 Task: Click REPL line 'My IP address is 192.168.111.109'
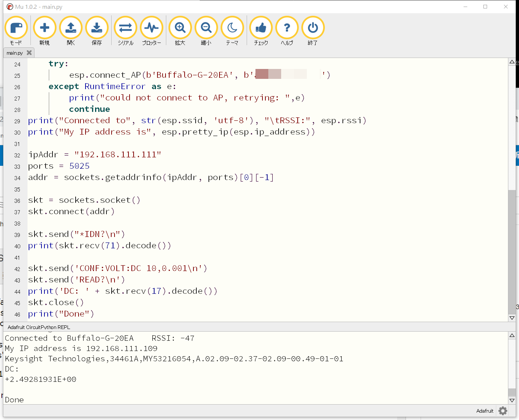(81, 348)
